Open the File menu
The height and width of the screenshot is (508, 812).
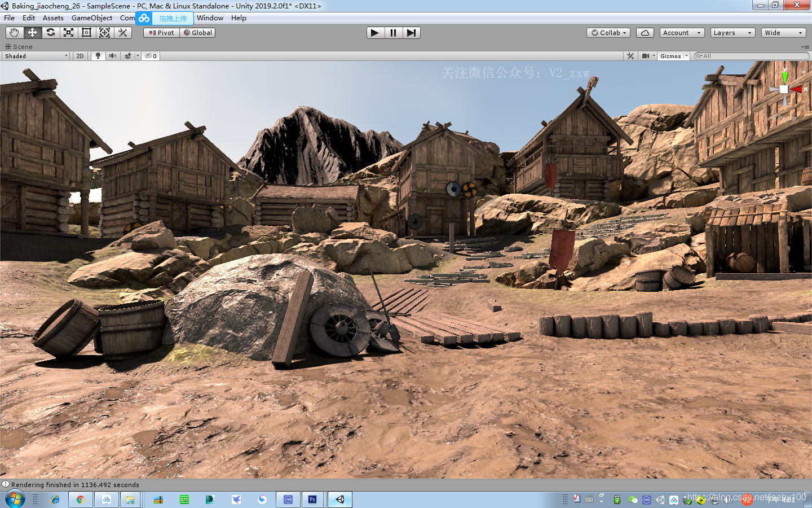point(10,18)
